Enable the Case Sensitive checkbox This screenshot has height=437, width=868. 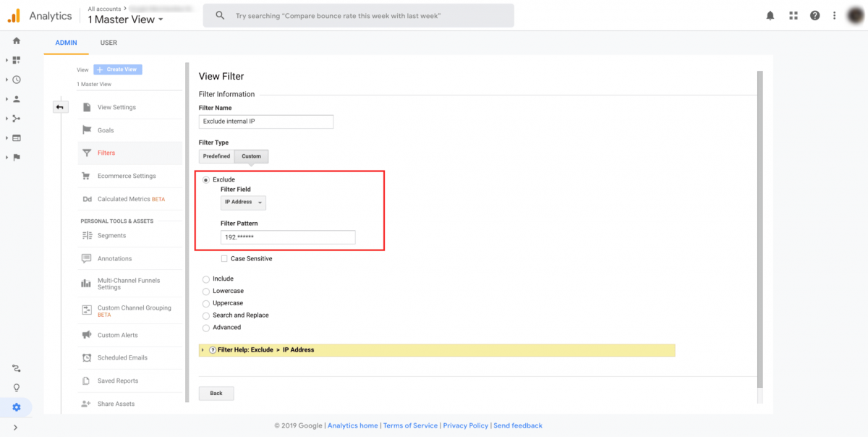pyautogui.click(x=224, y=258)
